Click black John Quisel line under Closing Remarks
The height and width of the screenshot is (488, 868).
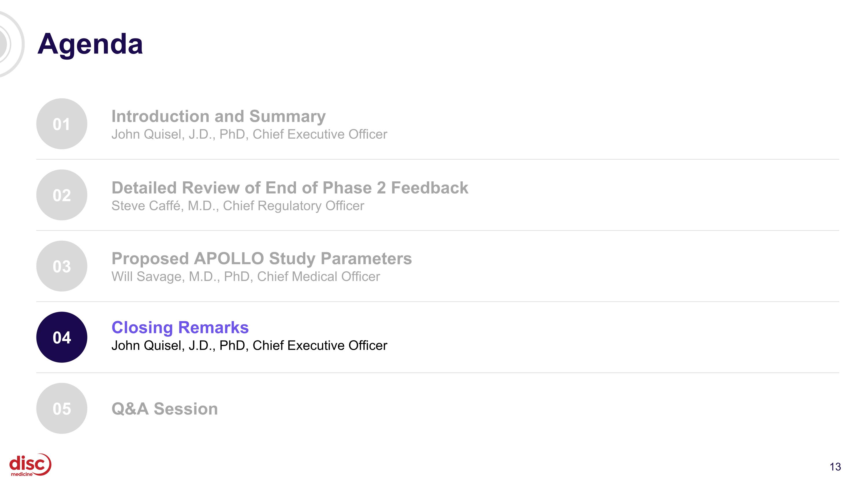coord(249,346)
